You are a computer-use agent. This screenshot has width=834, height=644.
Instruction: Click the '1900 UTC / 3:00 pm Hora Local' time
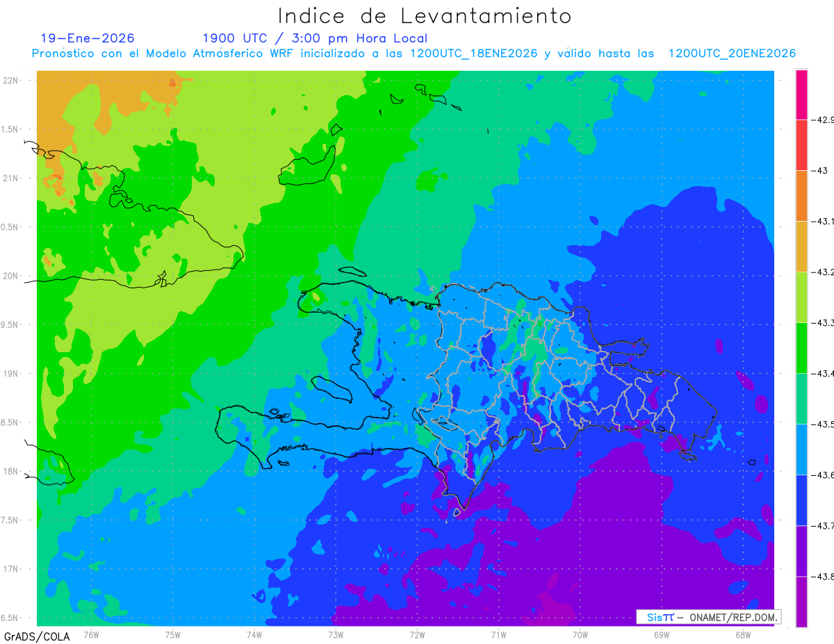click(x=315, y=39)
